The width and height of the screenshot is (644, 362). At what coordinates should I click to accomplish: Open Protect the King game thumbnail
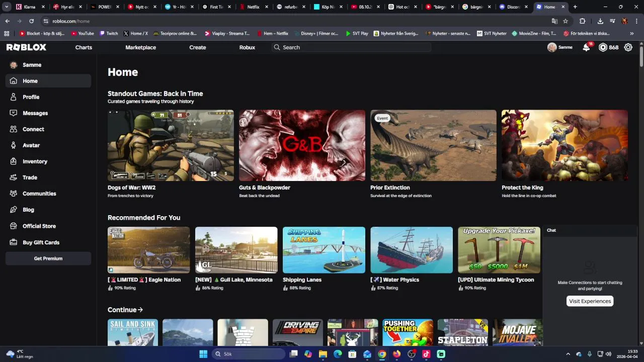[x=565, y=145]
